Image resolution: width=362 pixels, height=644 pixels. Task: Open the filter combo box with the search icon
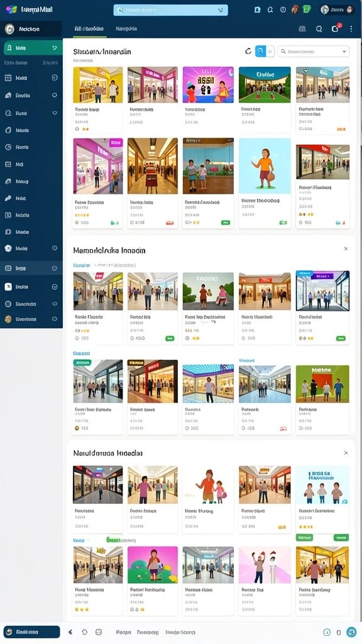click(314, 52)
